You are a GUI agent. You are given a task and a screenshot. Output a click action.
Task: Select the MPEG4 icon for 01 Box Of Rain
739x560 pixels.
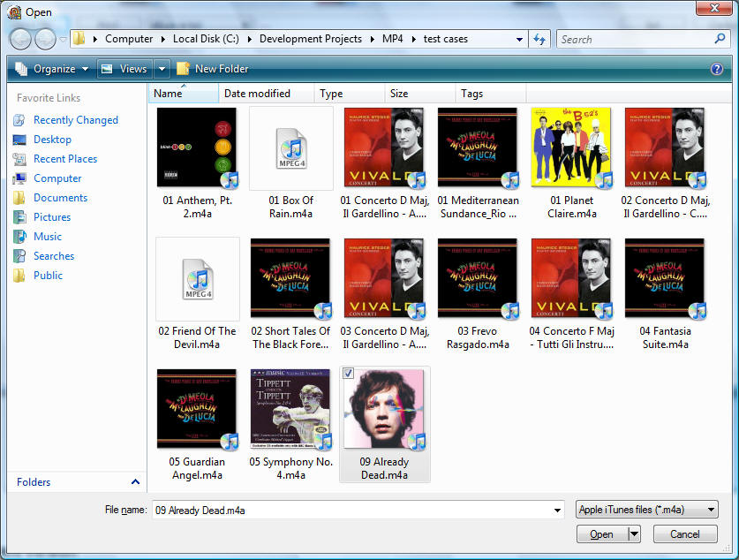coord(291,148)
